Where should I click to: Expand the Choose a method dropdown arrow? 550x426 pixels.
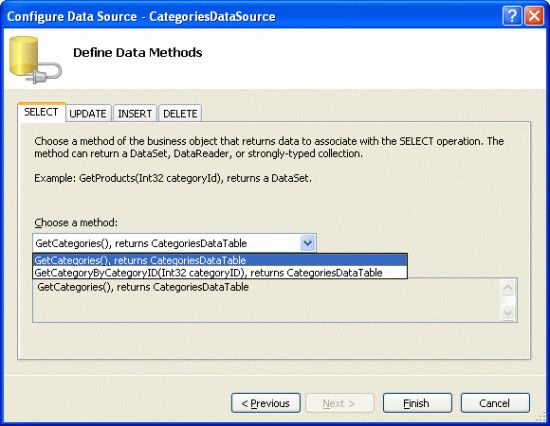click(308, 243)
